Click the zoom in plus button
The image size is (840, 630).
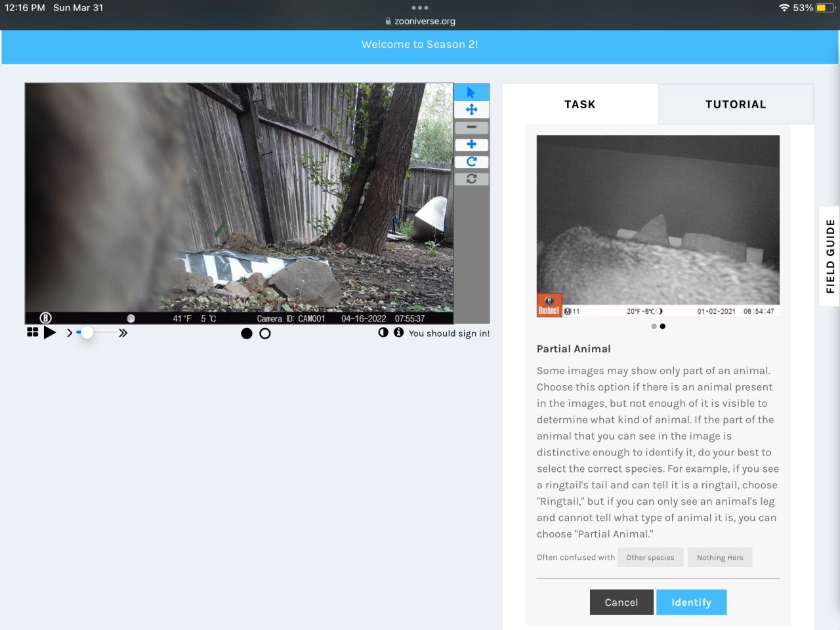(471, 144)
